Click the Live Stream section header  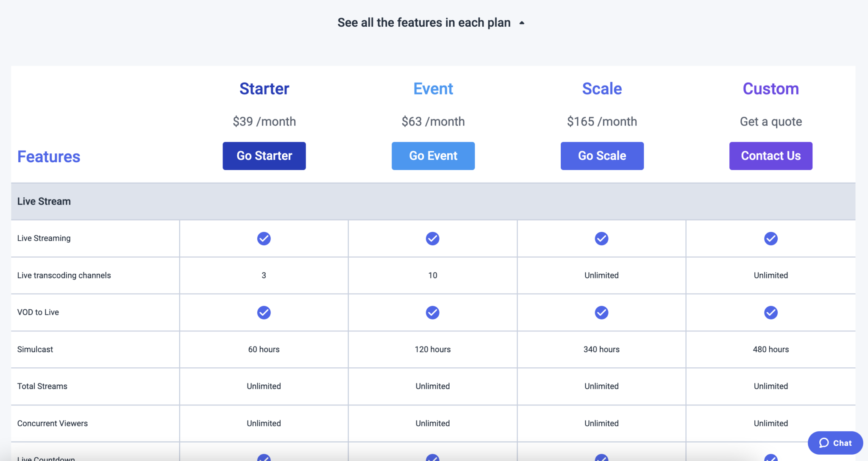44,201
